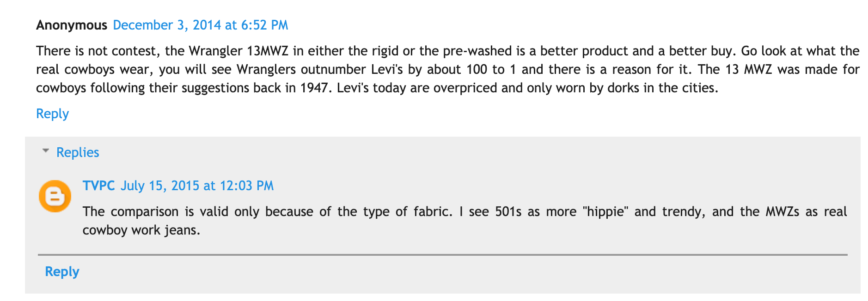Click the word "hippie" in TVPC's reply
The width and height of the screenshot is (868, 301).
click(x=605, y=211)
